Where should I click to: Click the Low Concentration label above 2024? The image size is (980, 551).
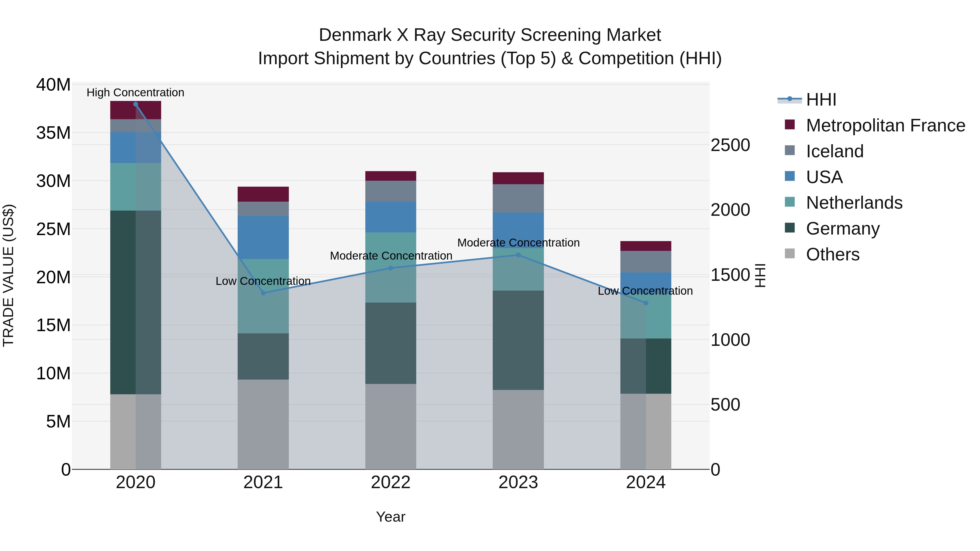point(645,291)
